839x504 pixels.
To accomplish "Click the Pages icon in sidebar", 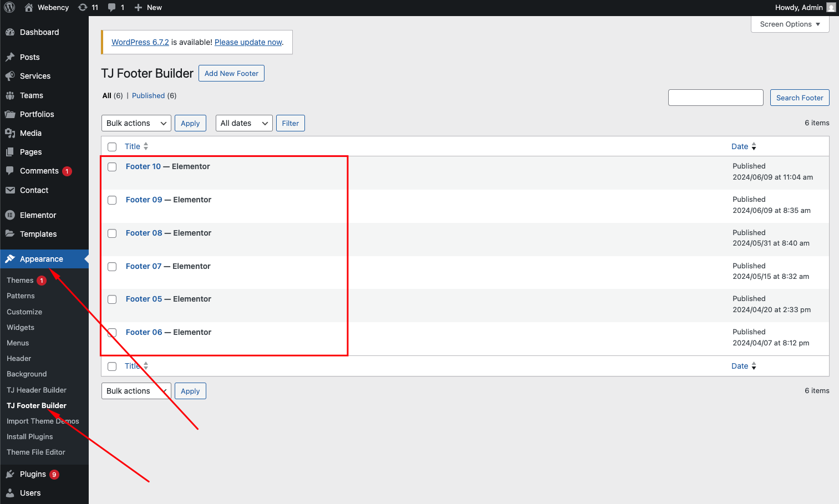I will coord(10,152).
